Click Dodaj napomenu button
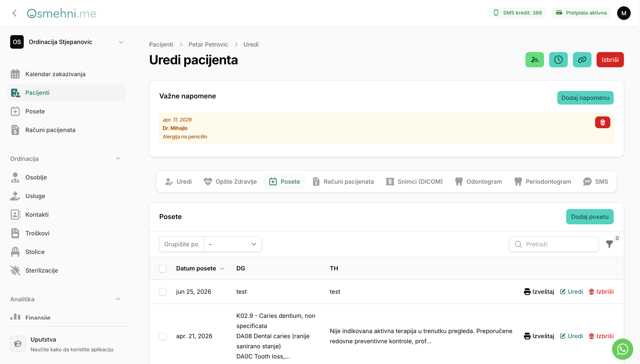 (585, 98)
